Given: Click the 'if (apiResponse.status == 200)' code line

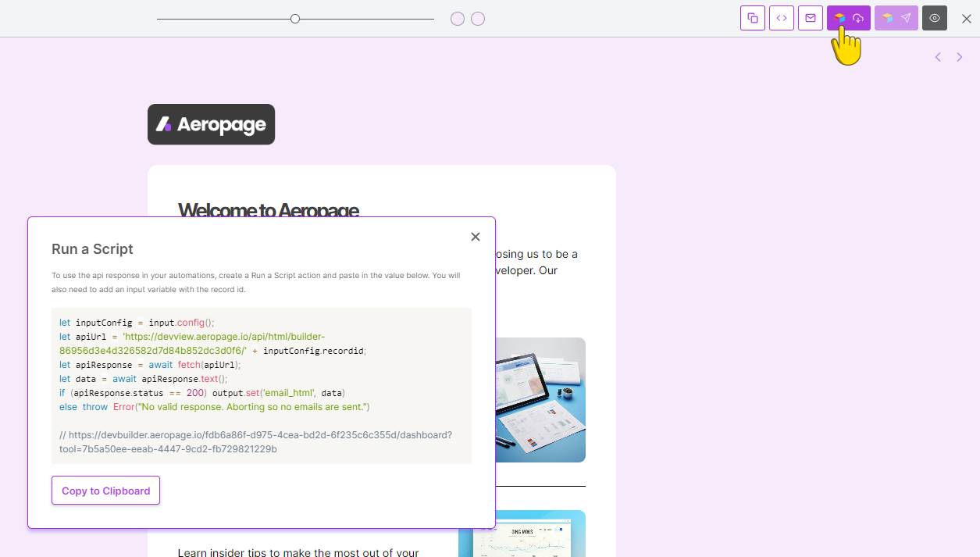Looking at the screenshot, I should click(202, 393).
